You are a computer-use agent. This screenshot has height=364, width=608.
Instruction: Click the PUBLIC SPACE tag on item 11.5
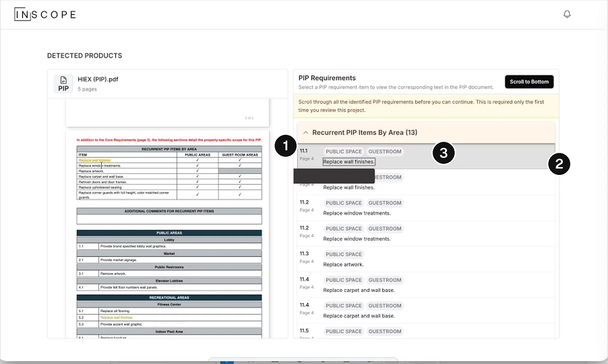coord(343,331)
